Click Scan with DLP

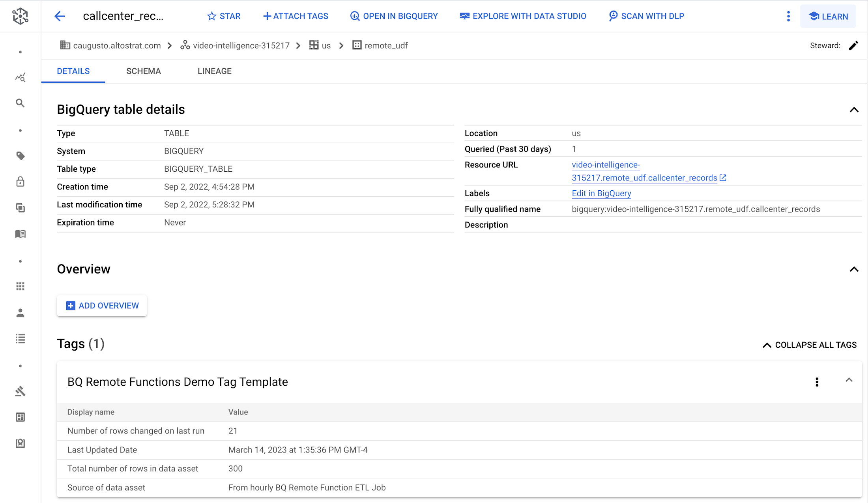[646, 16]
